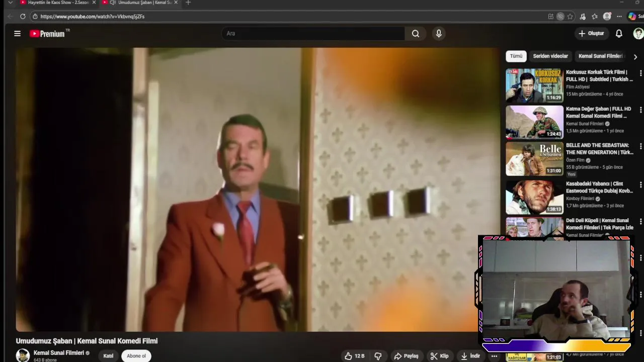The width and height of the screenshot is (644, 362).
Task: Open options for Korkusuz Korkak video
Action: [x=640, y=73]
